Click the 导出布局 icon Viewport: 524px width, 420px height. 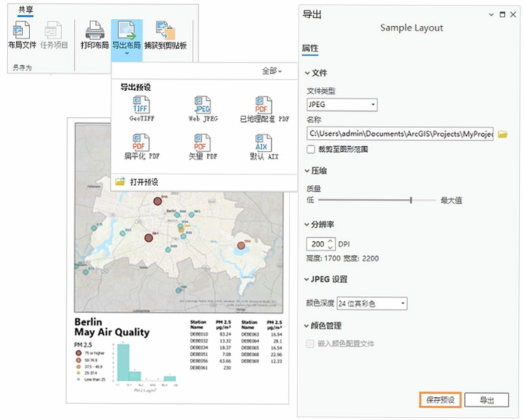point(127,30)
